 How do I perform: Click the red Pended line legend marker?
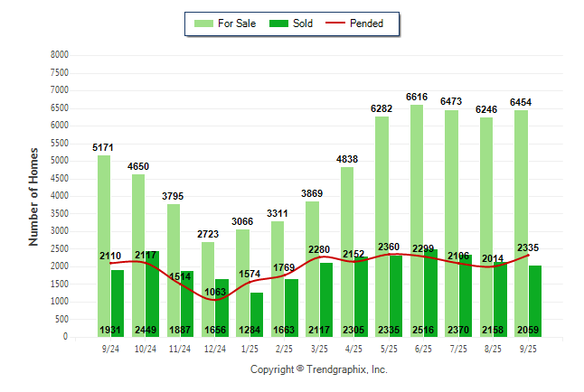point(340,23)
